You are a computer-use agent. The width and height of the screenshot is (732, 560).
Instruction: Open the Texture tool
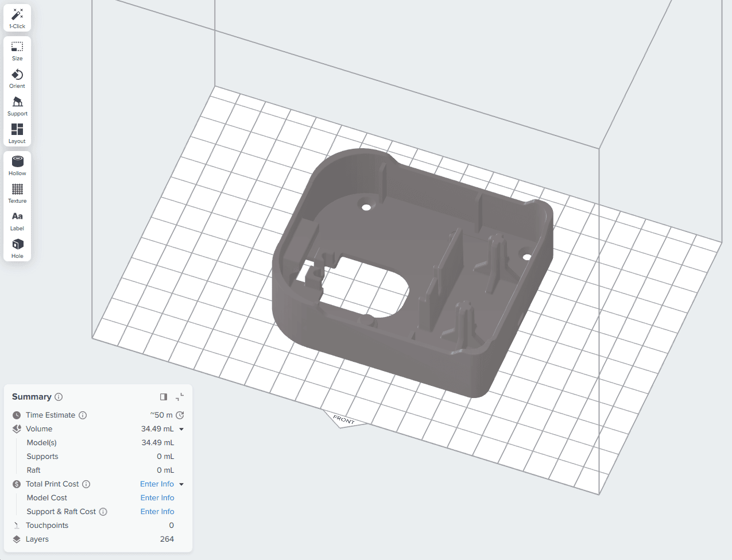click(17, 194)
